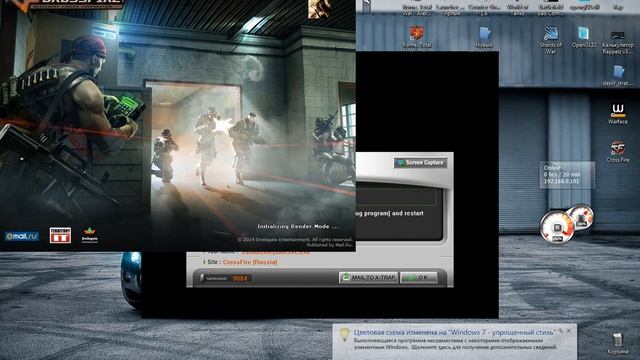Confirm the X-Trap dialog with OK
The height and width of the screenshot is (360, 640).
click(x=418, y=278)
